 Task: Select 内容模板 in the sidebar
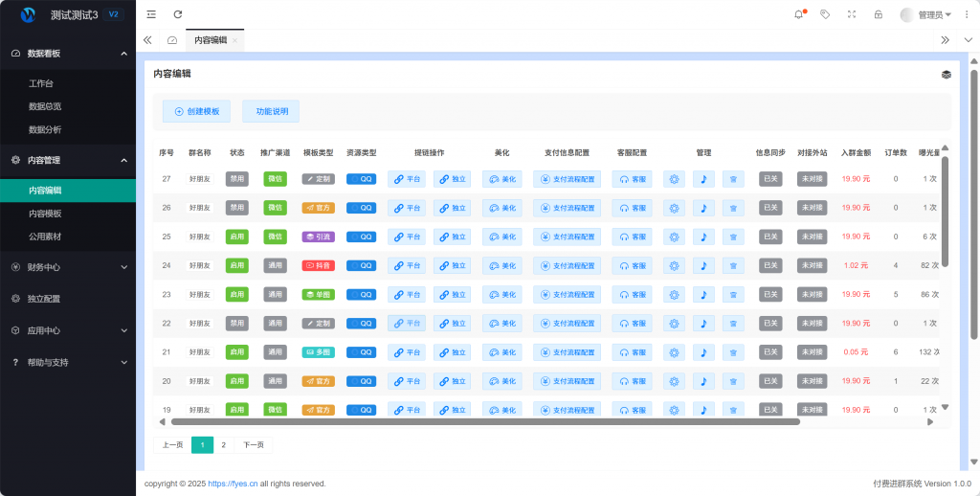(x=45, y=214)
